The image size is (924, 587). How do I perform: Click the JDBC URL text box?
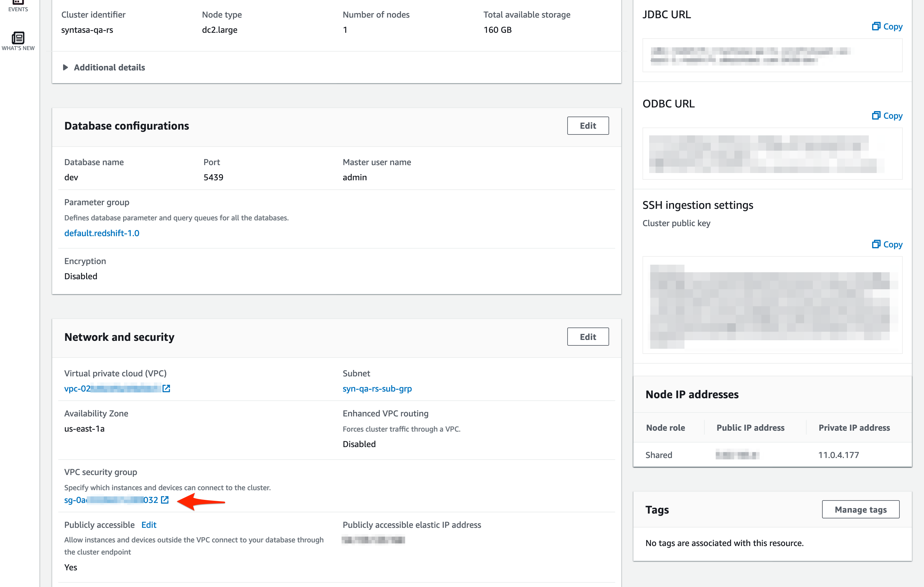click(x=772, y=55)
